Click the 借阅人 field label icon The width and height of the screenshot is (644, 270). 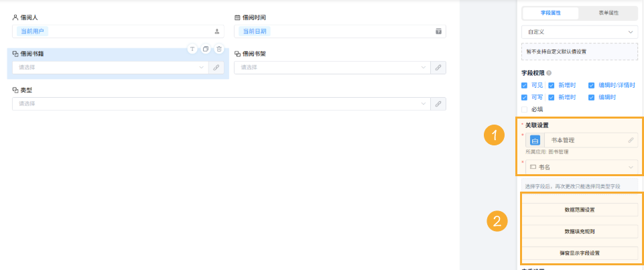15,17
